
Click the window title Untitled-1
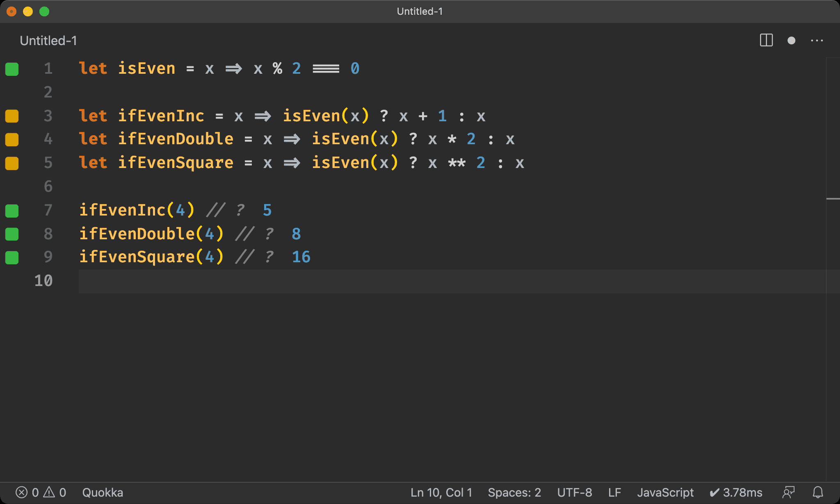(x=420, y=11)
